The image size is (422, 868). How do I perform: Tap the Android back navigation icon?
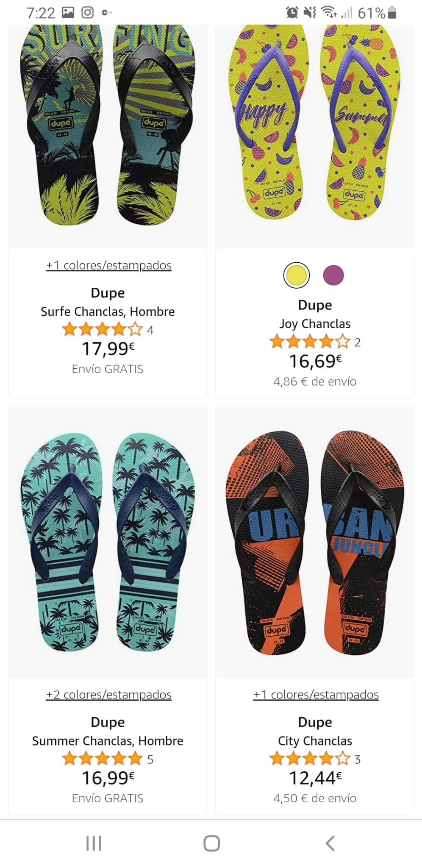[x=330, y=843]
